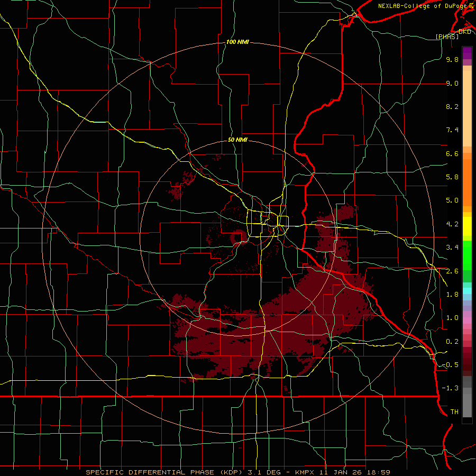Click the '50 NMI' range ring label
The width and height of the screenshot is (476, 476).
pos(237,140)
